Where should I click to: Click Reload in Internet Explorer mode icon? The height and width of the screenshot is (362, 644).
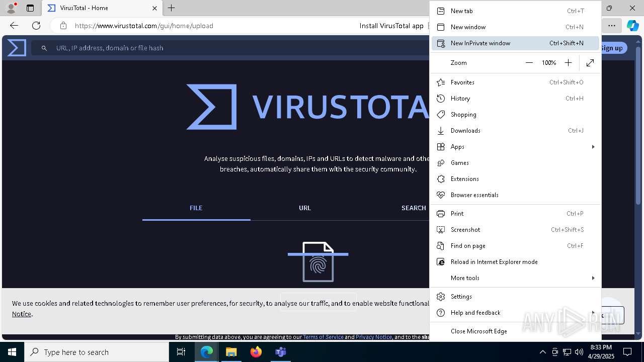[441, 262]
